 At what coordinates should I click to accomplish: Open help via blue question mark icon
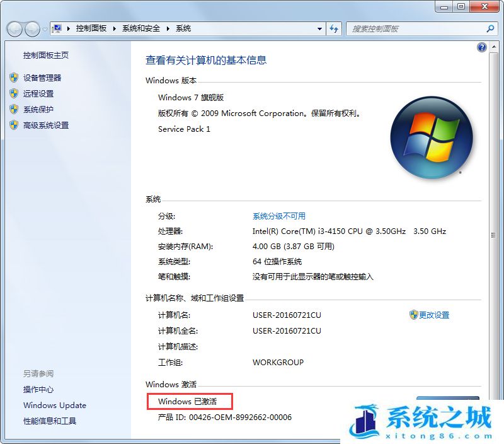pos(481,48)
